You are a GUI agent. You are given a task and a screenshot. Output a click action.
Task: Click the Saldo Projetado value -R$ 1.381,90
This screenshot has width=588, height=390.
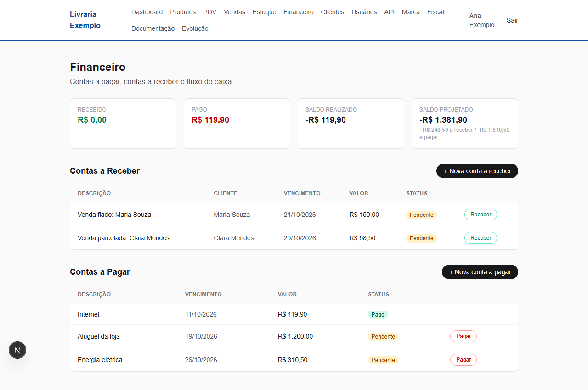coord(443,120)
